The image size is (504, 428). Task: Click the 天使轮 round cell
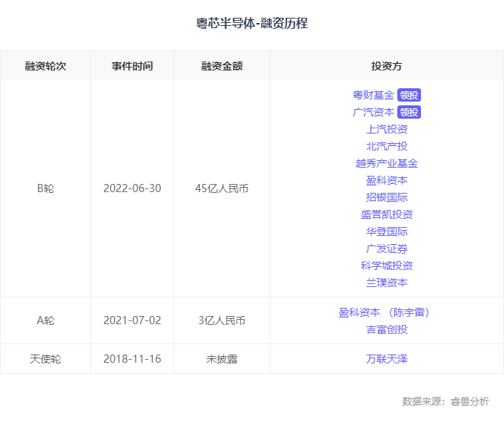click(46, 359)
